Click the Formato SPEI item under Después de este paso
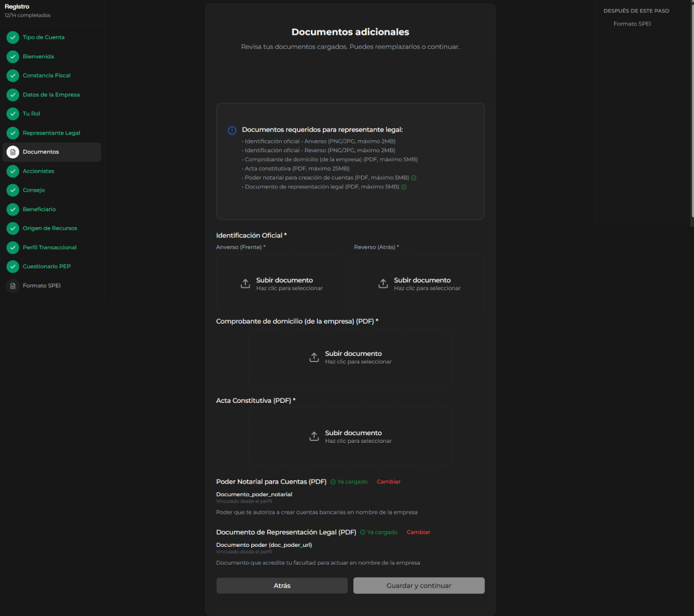 click(x=632, y=24)
